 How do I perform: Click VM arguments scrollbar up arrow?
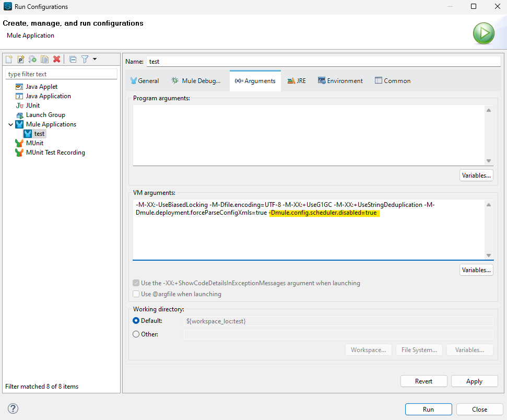coord(489,205)
